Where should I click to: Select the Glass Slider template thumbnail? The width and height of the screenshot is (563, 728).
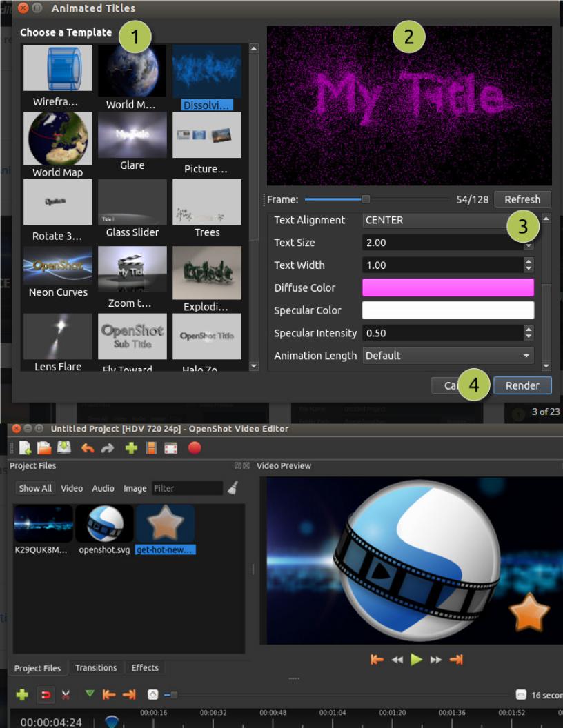[132, 202]
